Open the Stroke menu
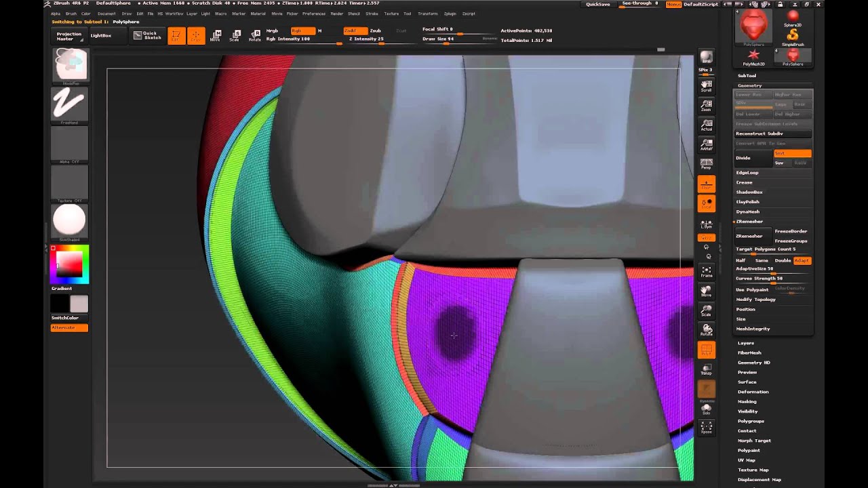Image resolution: width=868 pixels, height=488 pixels. coord(372,14)
